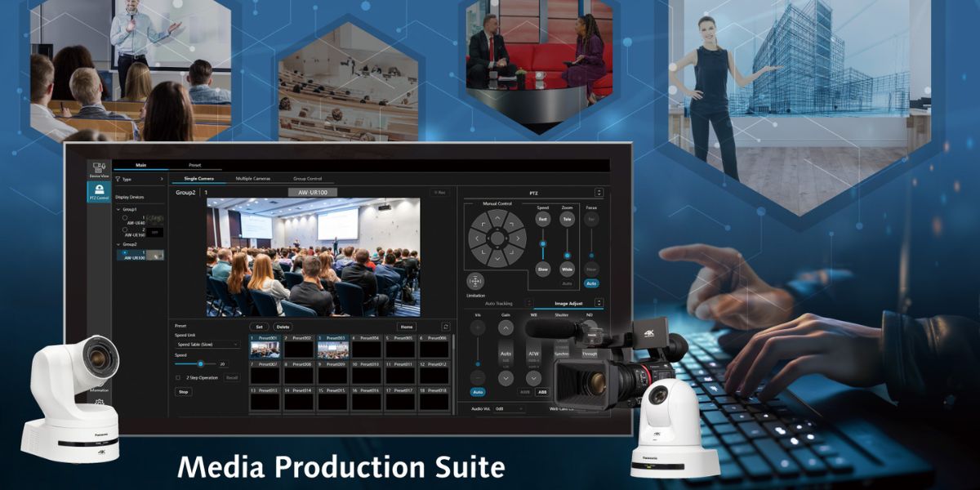This screenshot has height=490, width=980.
Task: Select the PTZ Control sidebar icon
Action: tap(98, 191)
